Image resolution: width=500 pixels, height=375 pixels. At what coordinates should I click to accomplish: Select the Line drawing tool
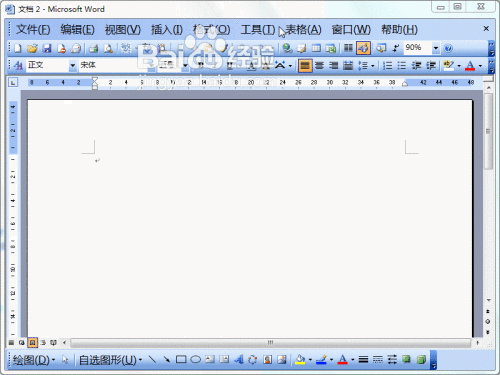point(152,359)
